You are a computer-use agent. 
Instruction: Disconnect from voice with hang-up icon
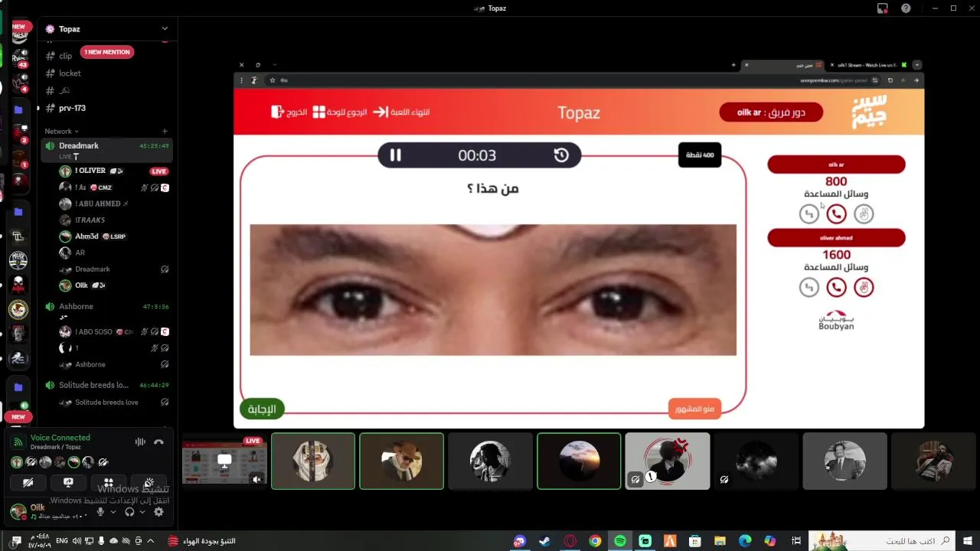point(158,442)
